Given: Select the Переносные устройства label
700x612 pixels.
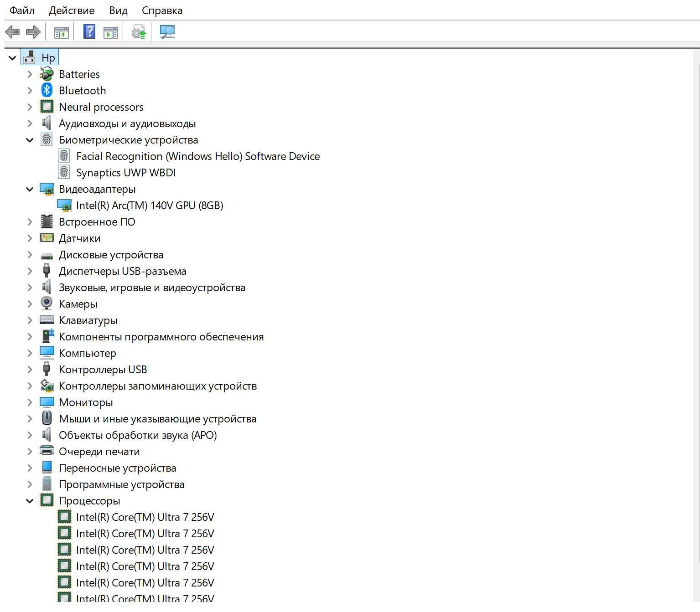Looking at the screenshot, I should [118, 468].
